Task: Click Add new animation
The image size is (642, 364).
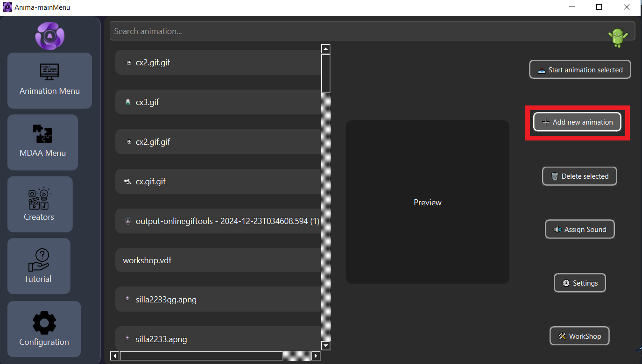Action: point(577,122)
